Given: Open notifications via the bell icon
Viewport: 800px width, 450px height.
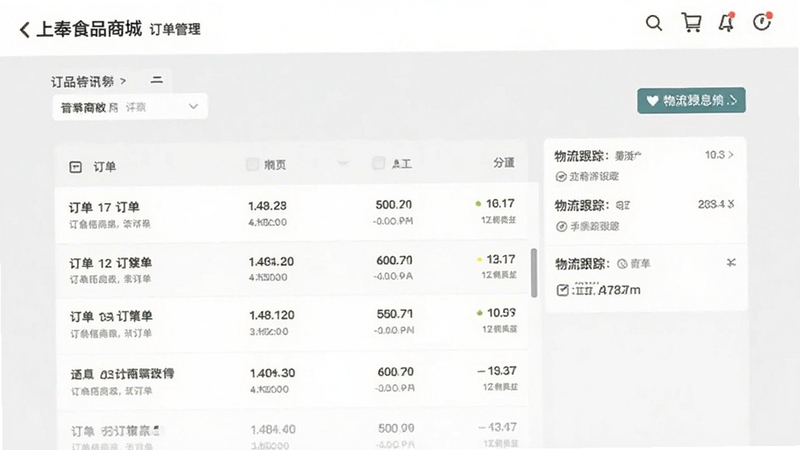Looking at the screenshot, I should 727,22.
